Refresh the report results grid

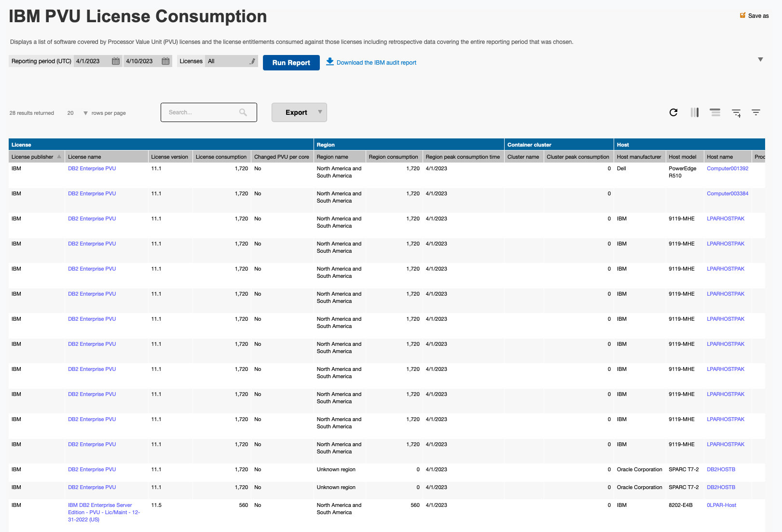point(673,112)
